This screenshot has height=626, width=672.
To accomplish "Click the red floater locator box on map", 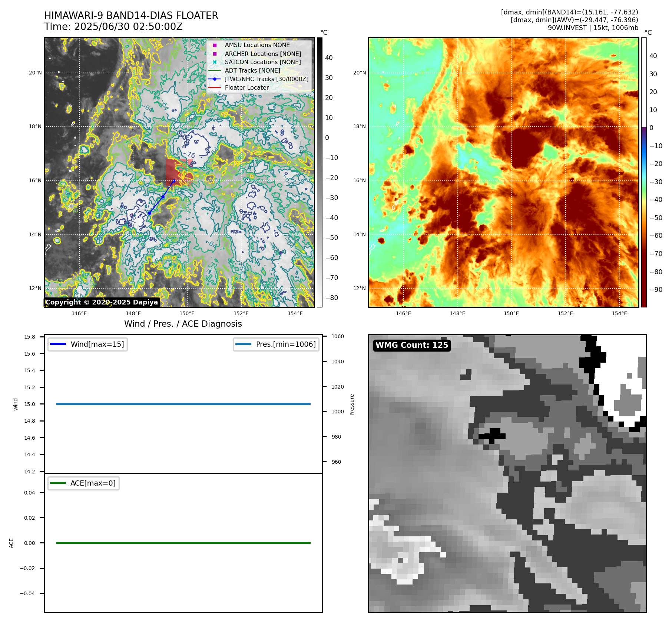I will [x=179, y=172].
